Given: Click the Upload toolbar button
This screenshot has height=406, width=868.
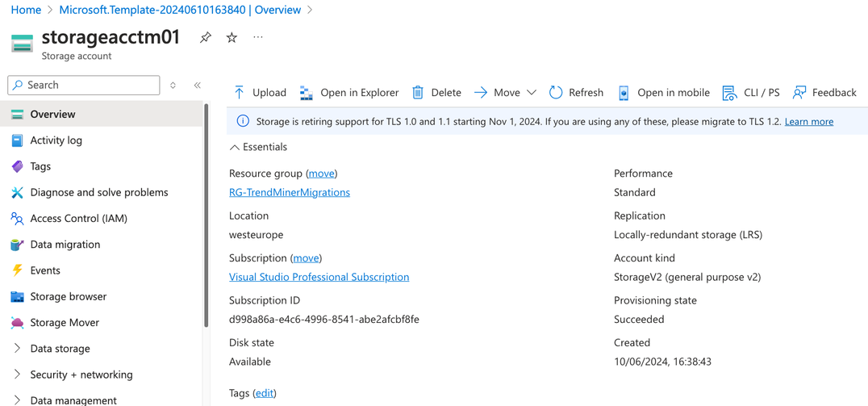Looking at the screenshot, I should pos(259,93).
